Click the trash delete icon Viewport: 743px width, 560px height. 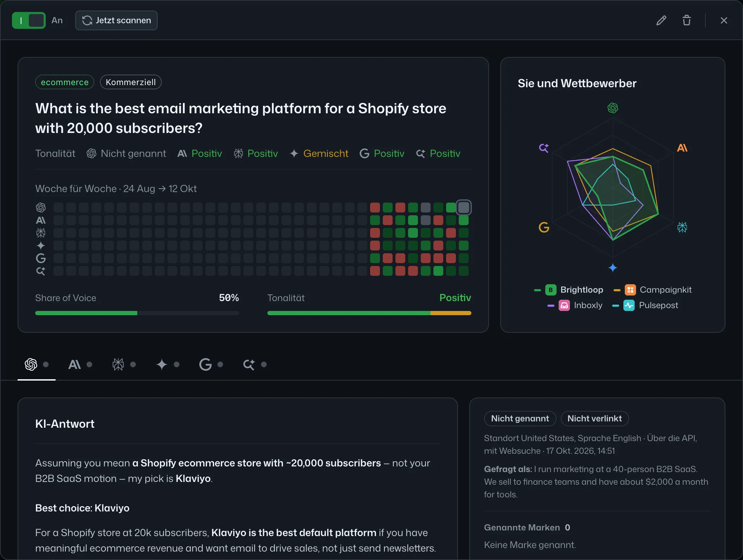point(687,20)
